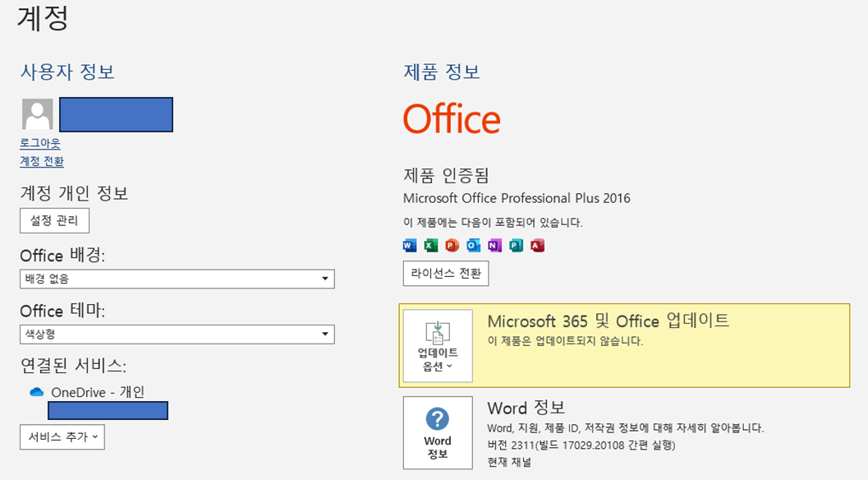868x480 pixels.
Task: Click the 버전 2311 build version text
Action: coord(581,445)
